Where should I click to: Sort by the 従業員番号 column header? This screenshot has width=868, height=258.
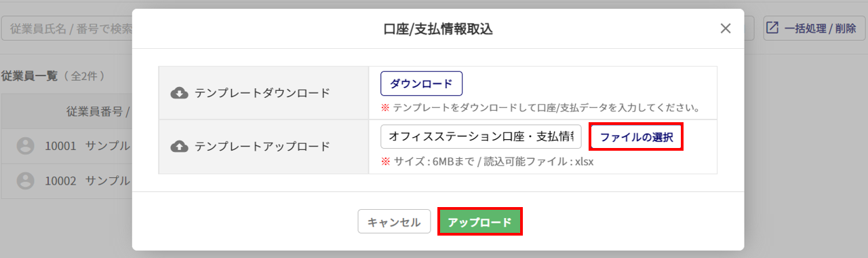98,111
